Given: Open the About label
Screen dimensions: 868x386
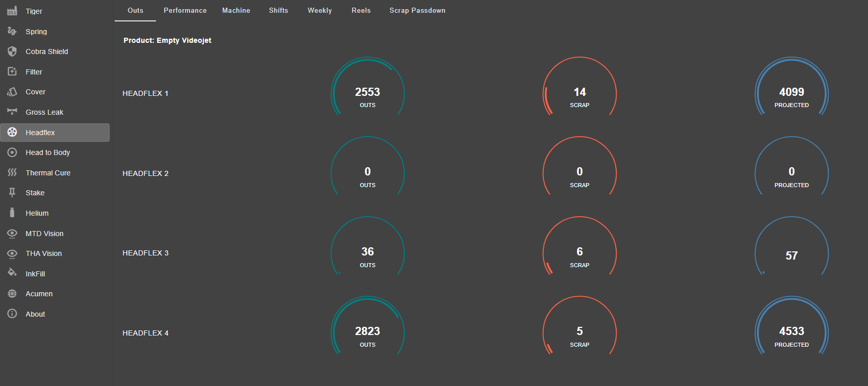Looking at the screenshot, I should [x=35, y=314].
